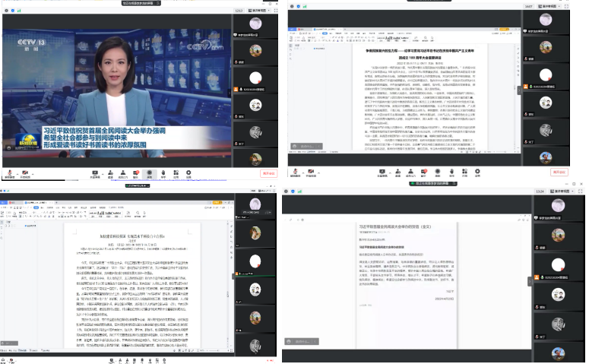Unmute the microphone in the CCTV-13 news meeting
Screen dimensions: 589x364
pos(9,173)
